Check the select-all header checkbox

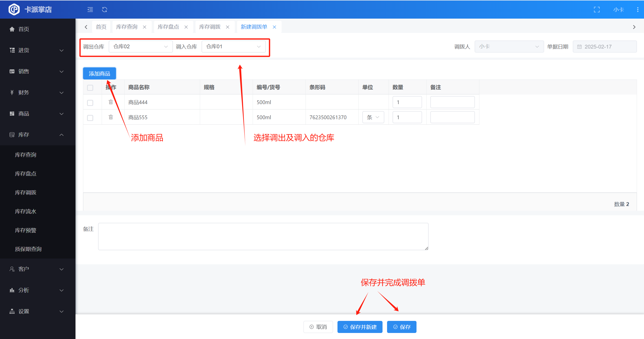pyautogui.click(x=90, y=88)
